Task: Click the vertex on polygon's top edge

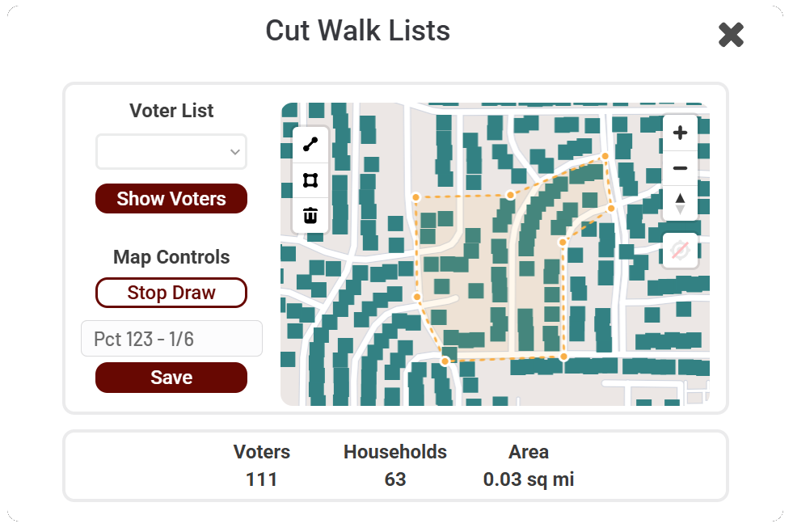Action: (510, 195)
